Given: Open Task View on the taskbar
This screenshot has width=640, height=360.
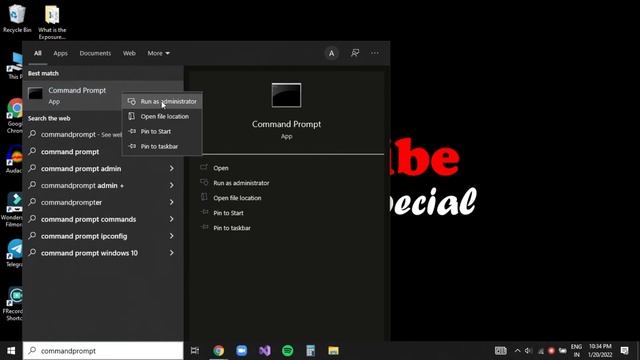Looking at the screenshot, I should (195, 351).
